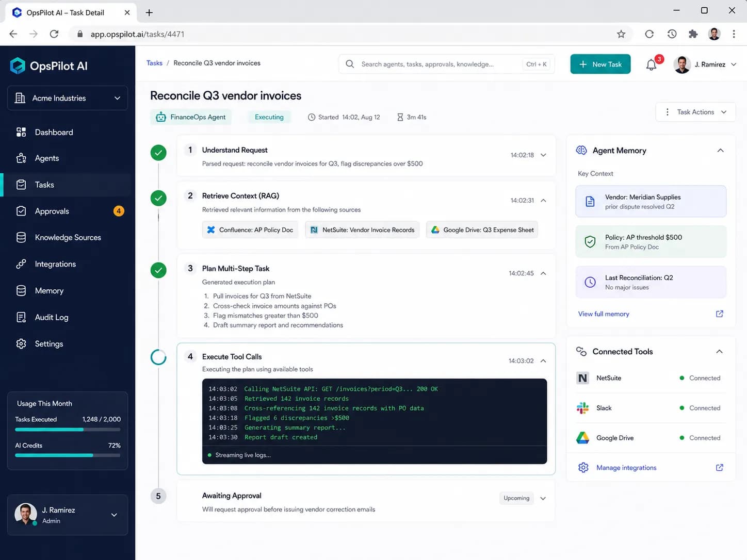Click the policy shield check icon

(590, 242)
